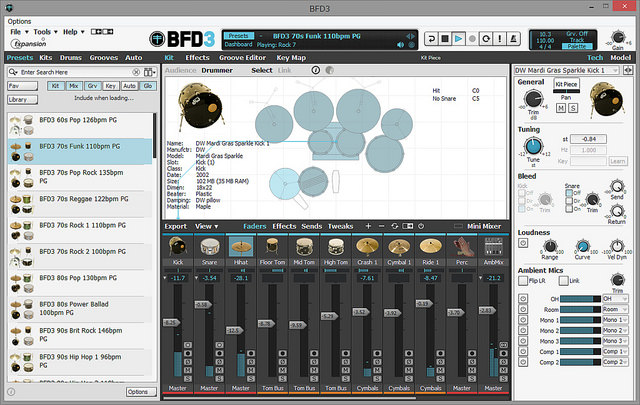Click the mixer Export button
This screenshot has height=405, width=640.
(176, 226)
